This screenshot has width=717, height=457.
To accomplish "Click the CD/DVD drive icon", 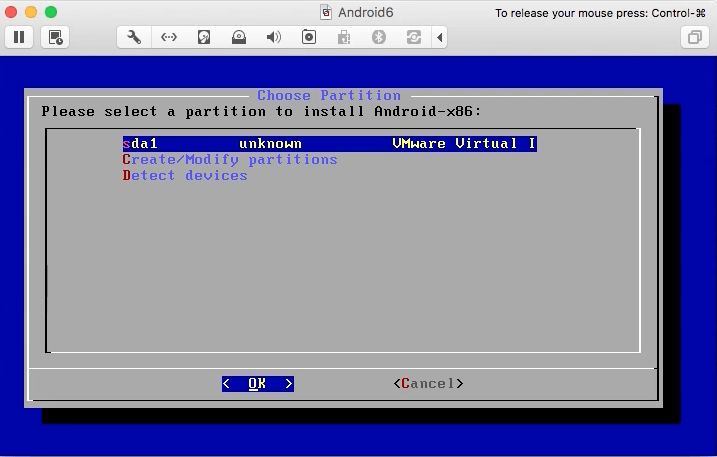I will [x=239, y=37].
